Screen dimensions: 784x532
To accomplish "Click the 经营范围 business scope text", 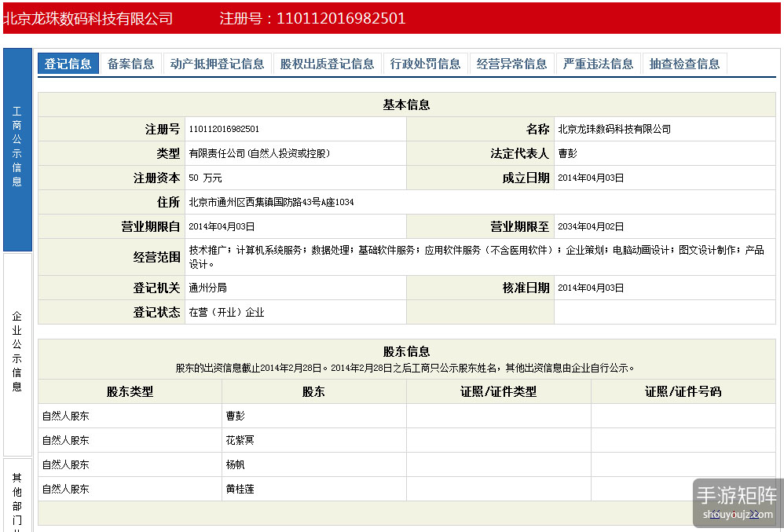I will point(477,256).
